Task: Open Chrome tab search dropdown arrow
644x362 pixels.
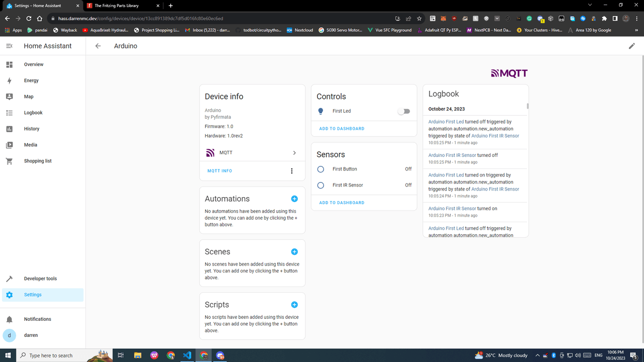Action: 590,5
